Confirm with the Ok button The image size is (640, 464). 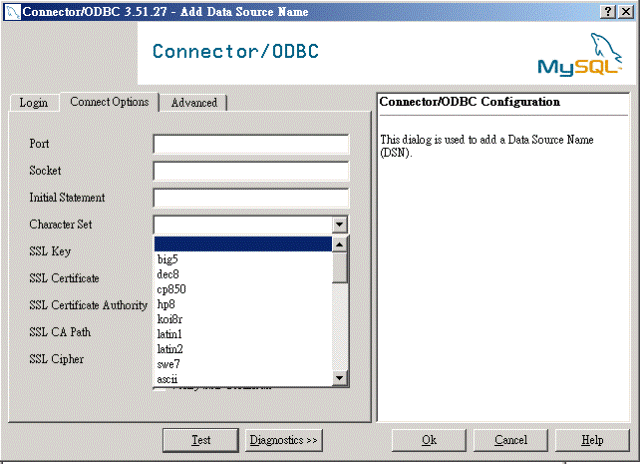point(429,440)
